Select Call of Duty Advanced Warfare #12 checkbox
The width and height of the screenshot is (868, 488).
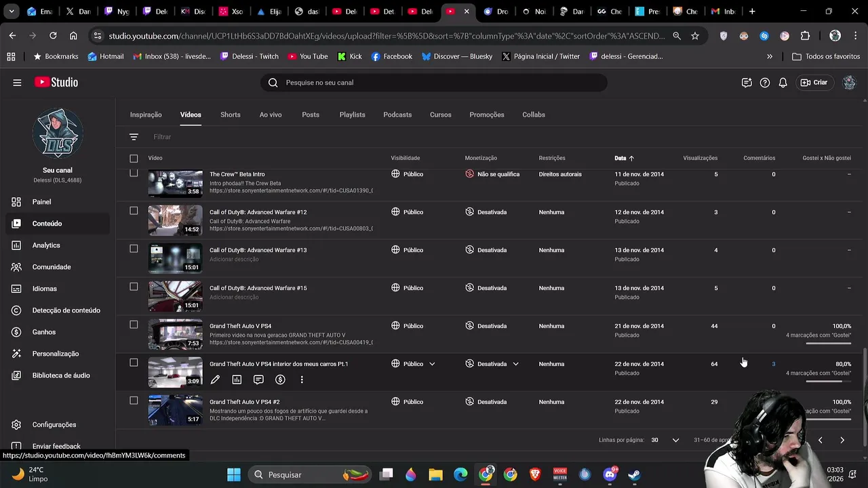(x=134, y=211)
